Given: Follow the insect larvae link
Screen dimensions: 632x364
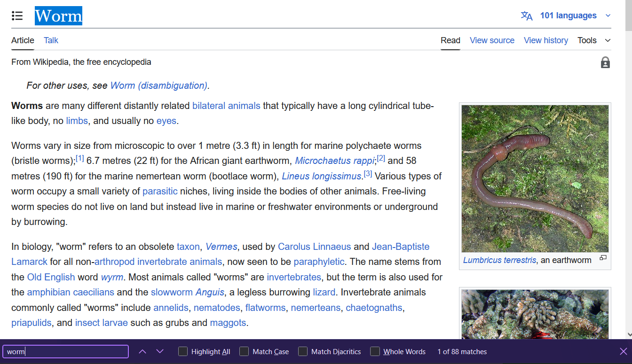Looking at the screenshot, I should (x=102, y=323).
